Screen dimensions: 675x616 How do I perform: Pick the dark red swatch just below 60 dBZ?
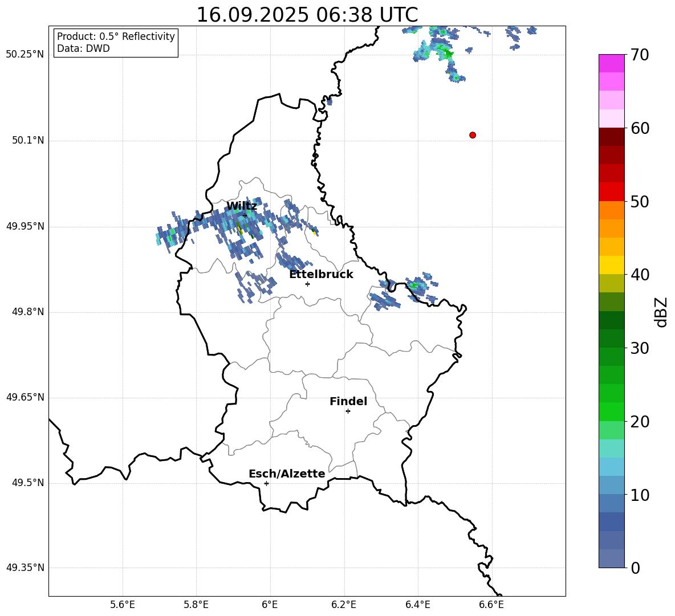point(612,137)
